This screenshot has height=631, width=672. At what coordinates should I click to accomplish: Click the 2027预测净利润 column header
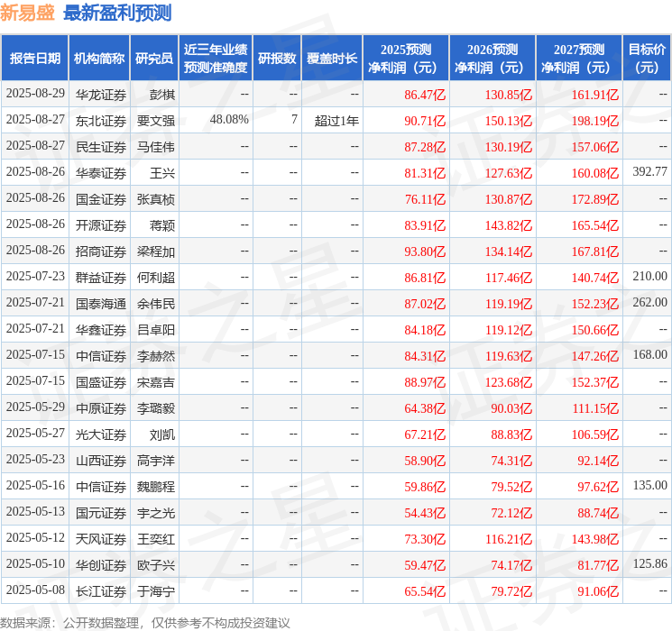579,59
